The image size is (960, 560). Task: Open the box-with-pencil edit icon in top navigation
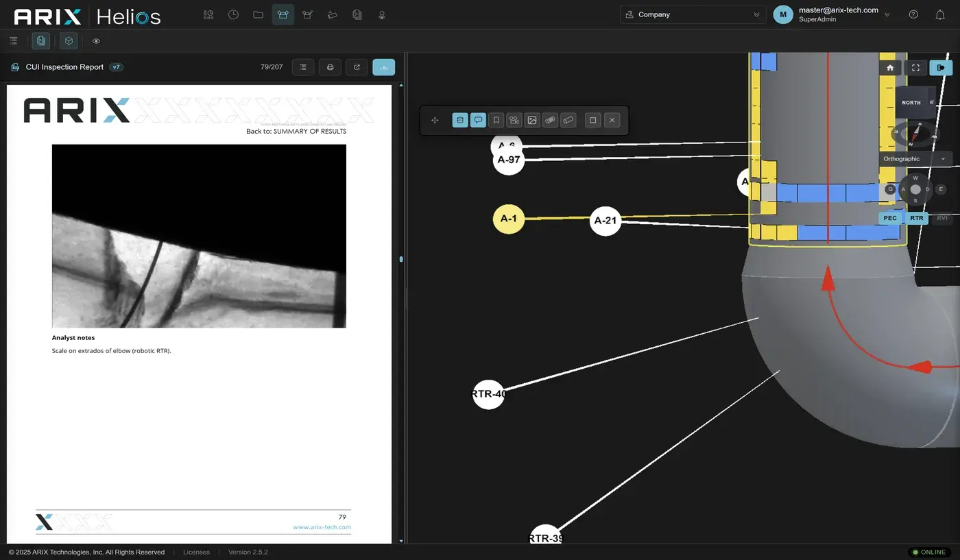(x=308, y=14)
